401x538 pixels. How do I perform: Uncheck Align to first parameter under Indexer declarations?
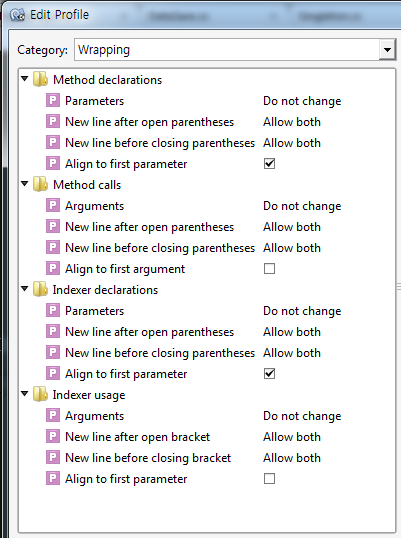pos(269,374)
